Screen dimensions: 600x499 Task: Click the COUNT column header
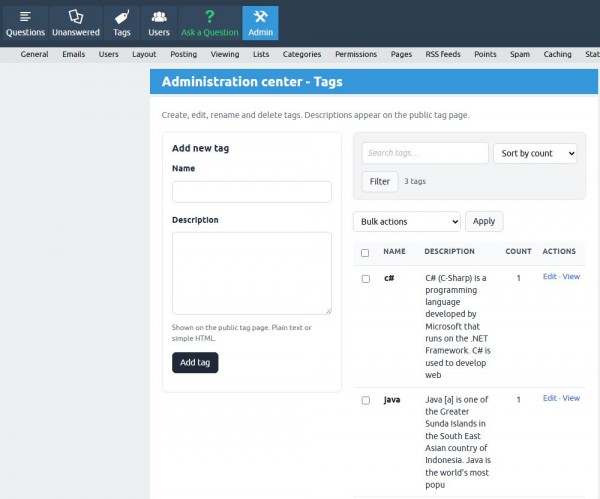tap(518, 251)
